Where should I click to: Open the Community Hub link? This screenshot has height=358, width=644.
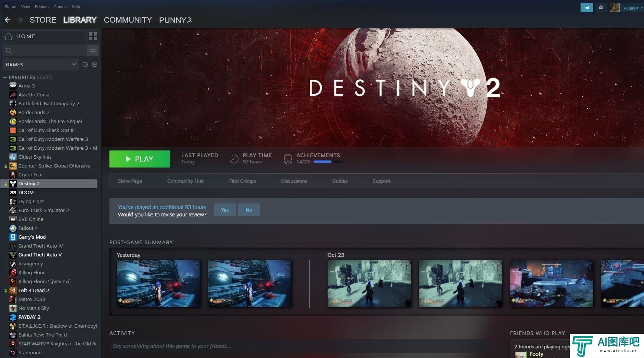185,181
